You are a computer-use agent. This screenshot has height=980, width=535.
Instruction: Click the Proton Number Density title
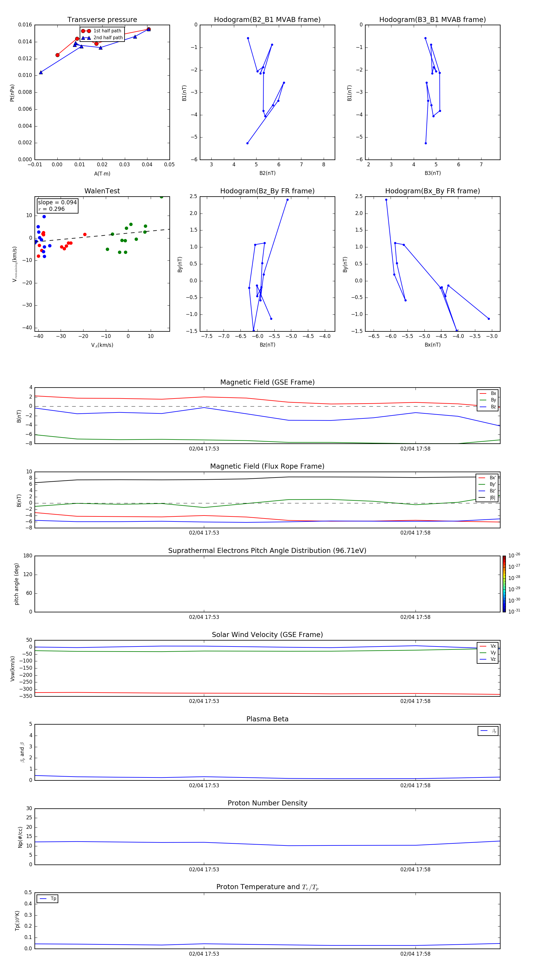tap(267, 803)
